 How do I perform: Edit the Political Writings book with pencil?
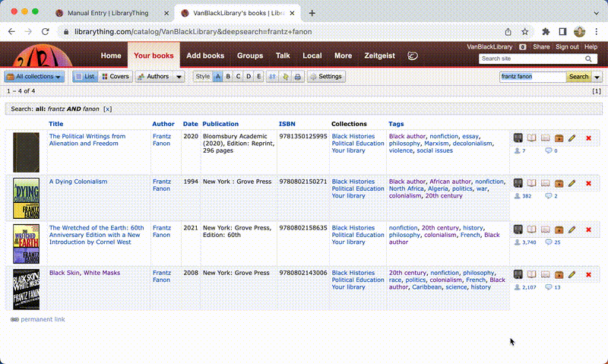point(572,138)
